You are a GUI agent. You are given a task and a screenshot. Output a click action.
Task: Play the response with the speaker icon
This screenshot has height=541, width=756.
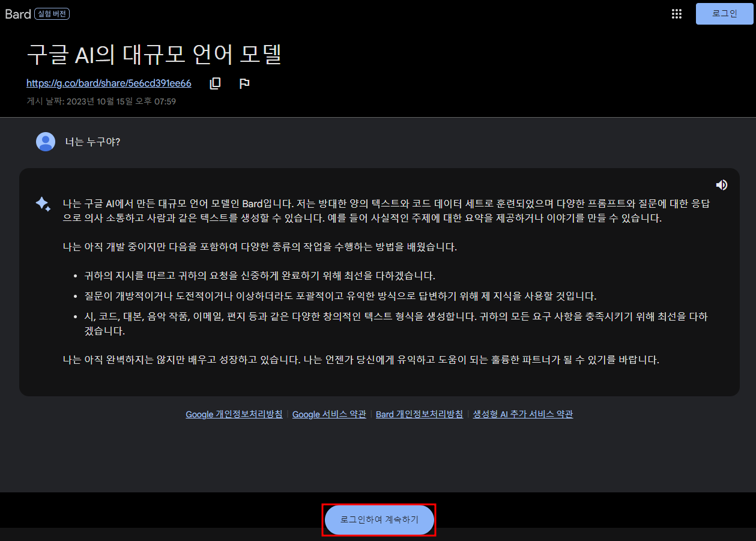(x=722, y=185)
